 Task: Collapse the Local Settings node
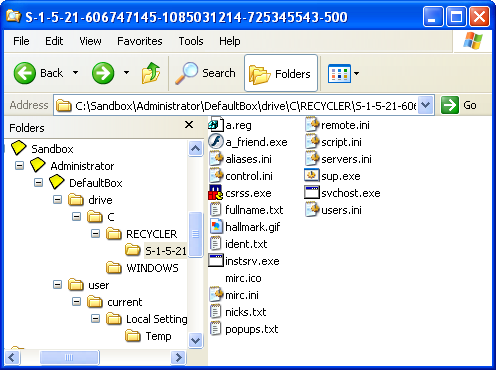pyautogui.click(x=96, y=319)
